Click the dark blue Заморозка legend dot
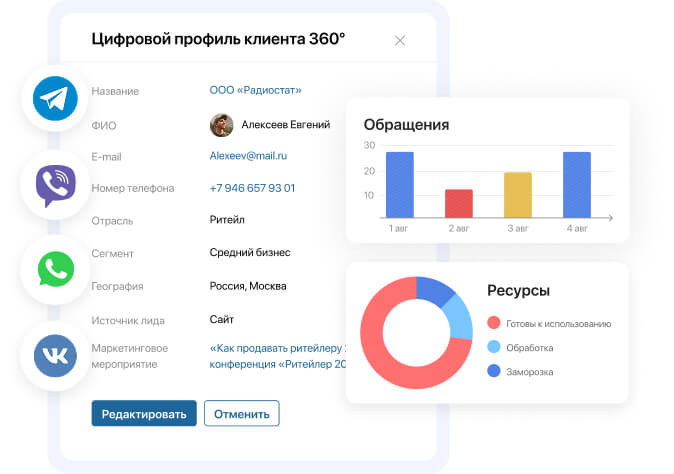674x474 pixels. 494,371
